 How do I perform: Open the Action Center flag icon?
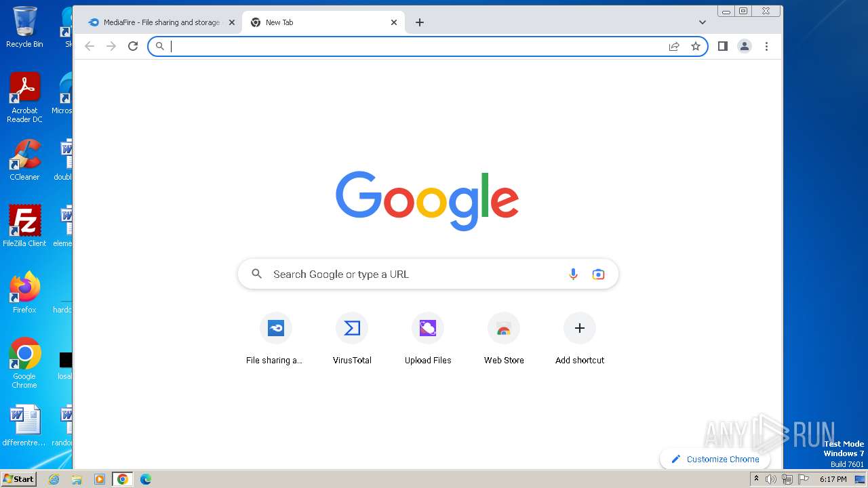point(802,479)
